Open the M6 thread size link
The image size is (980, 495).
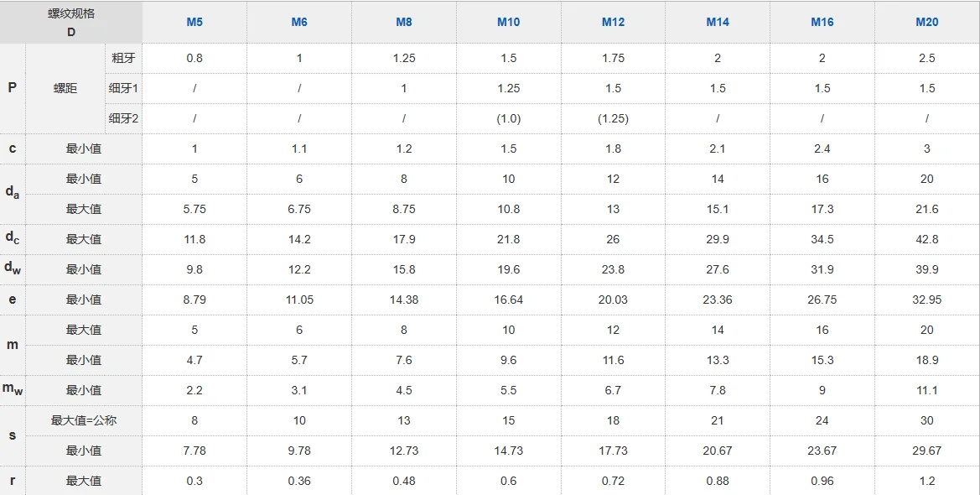(x=299, y=22)
